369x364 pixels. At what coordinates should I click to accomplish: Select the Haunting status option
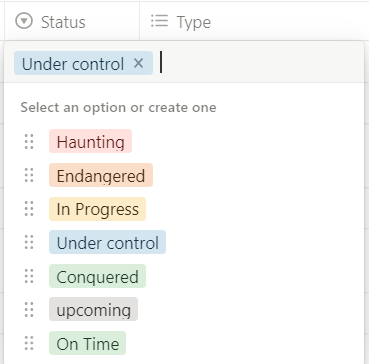(90, 141)
